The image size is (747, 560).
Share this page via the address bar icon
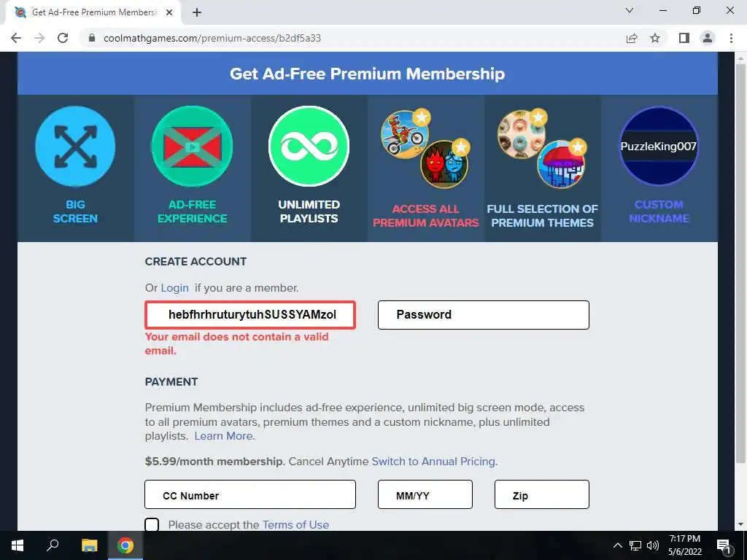pyautogui.click(x=632, y=38)
